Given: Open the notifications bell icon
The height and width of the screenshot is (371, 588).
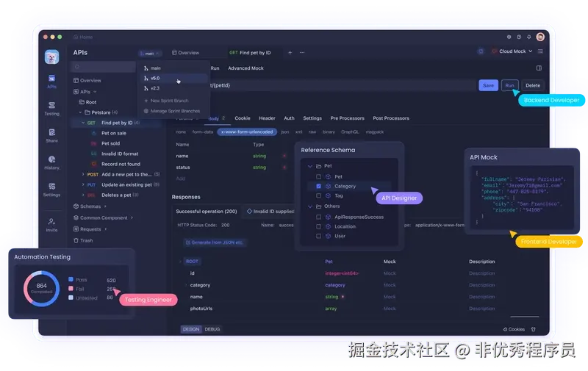Looking at the screenshot, I should coord(528,37).
